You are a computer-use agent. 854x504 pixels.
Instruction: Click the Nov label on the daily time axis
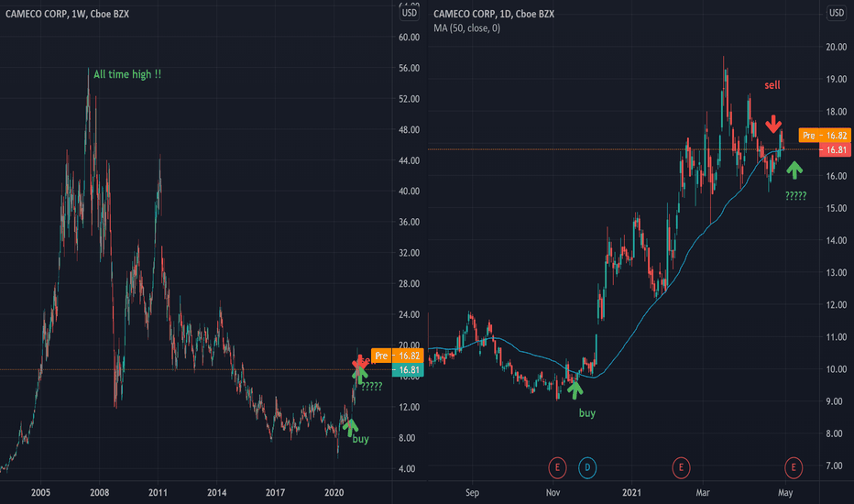pyautogui.click(x=553, y=493)
